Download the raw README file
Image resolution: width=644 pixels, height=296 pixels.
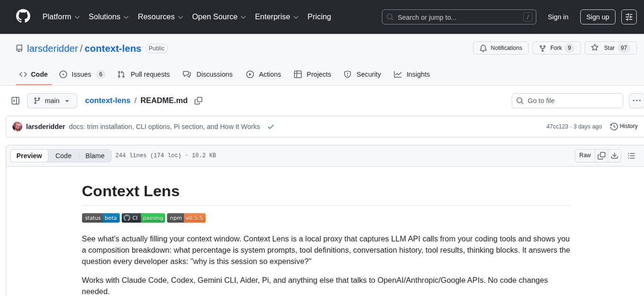click(x=615, y=155)
